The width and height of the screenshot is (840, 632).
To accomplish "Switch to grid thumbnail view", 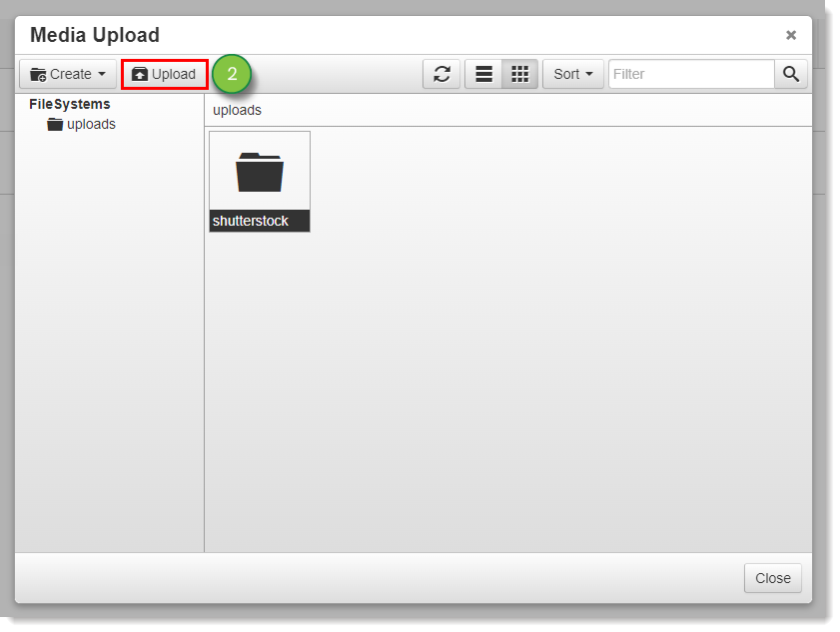I will (x=519, y=74).
